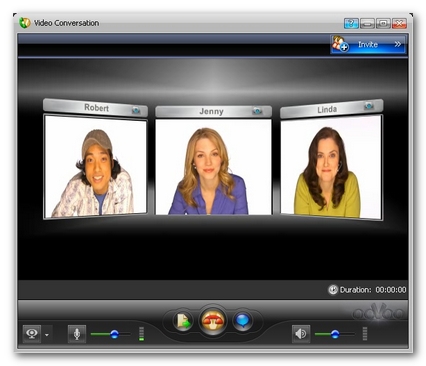Select Robert's video feed
This screenshot has width=426, height=366.
coord(95,166)
